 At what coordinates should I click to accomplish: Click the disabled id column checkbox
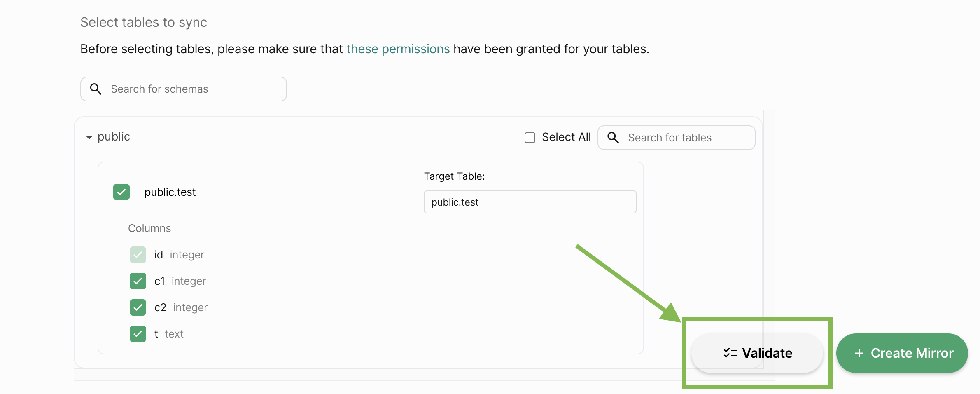click(138, 255)
